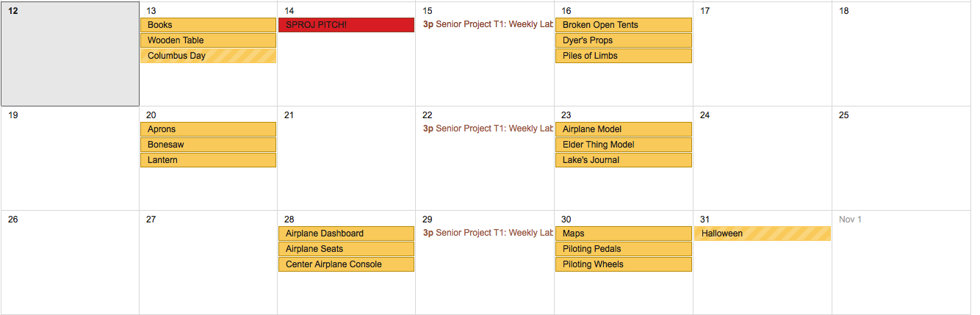Screen dimensions: 980x315
Task: Click the Broken Open Tents event
Action: pyautogui.click(x=623, y=25)
